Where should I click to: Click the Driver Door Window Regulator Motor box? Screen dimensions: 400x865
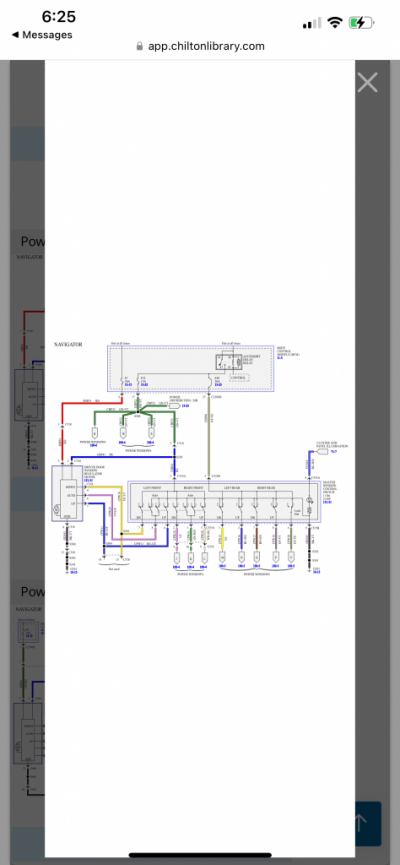[x=67, y=493]
